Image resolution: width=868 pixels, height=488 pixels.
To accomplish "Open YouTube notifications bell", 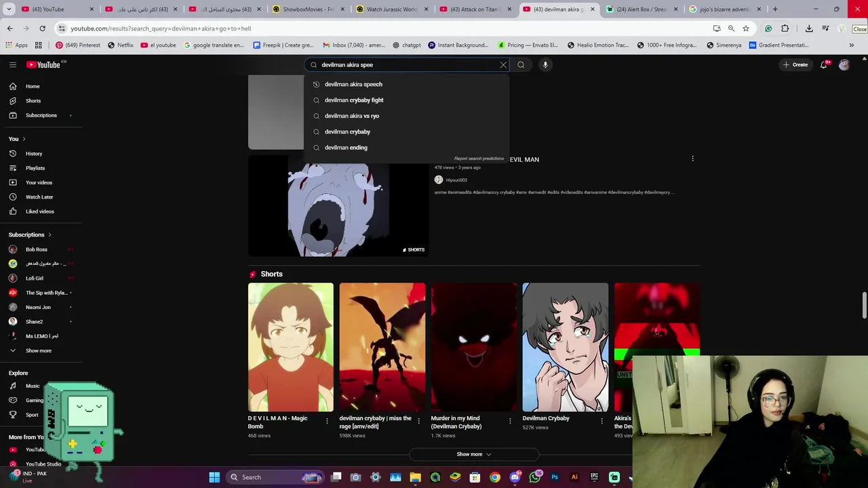I will point(824,64).
